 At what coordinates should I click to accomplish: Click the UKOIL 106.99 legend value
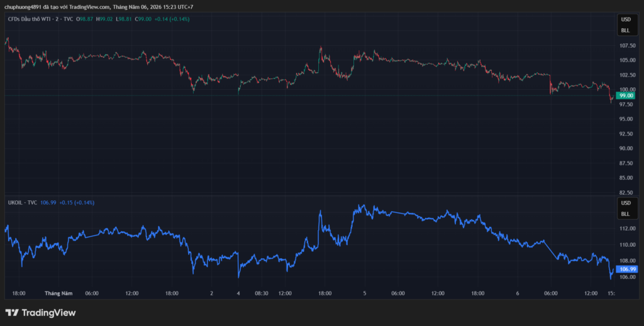[x=48, y=202]
